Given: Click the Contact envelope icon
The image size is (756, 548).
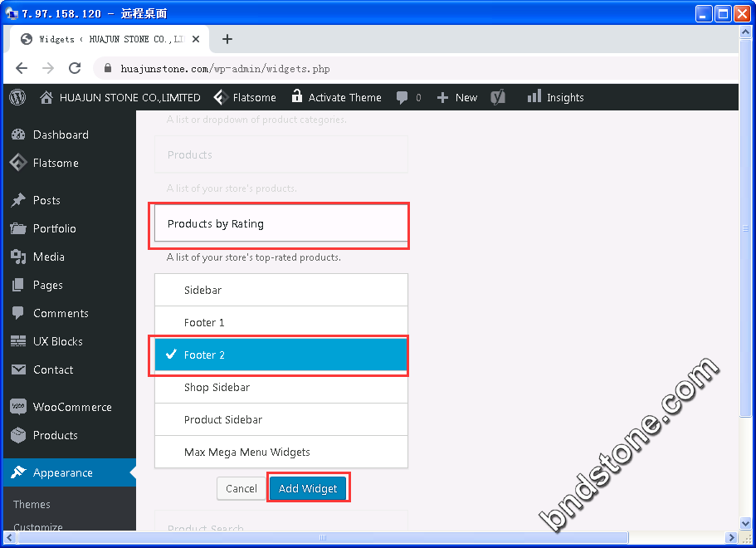Looking at the screenshot, I should click(18, 369).
